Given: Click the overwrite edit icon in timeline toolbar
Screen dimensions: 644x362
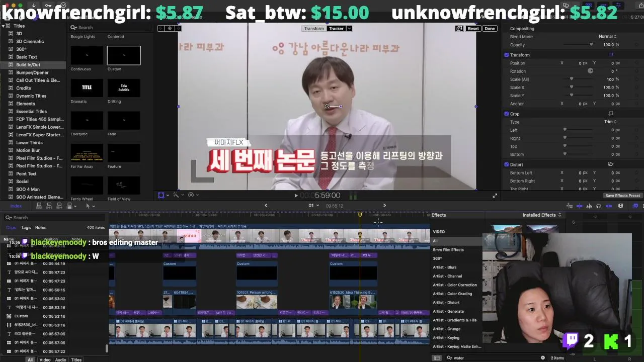Looking at the screenshot, I should [69, 206].
